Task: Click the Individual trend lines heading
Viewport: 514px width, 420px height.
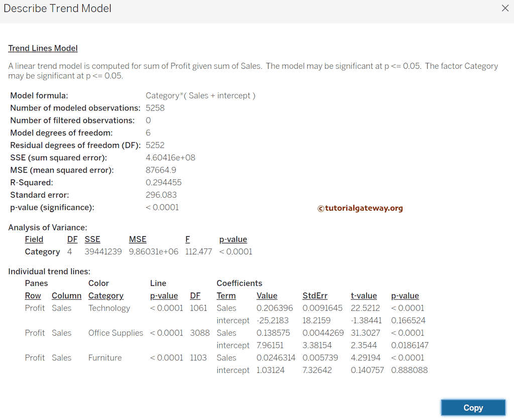Action: pyautogui.click(x=49, y=271)
